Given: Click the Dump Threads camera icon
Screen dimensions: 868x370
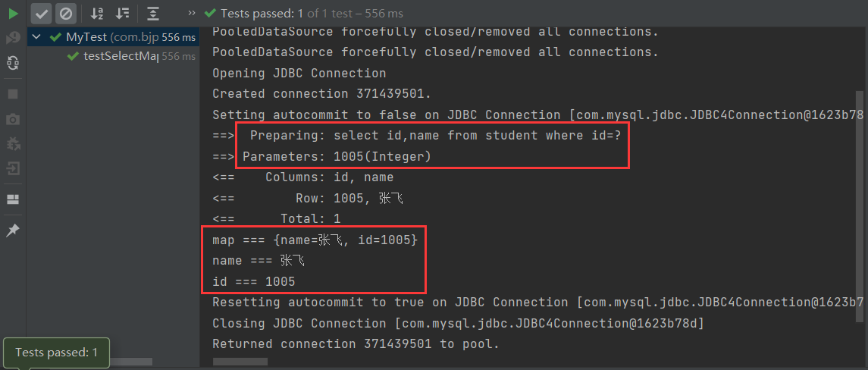Looking at the screenshot, I should click(13, 119).
